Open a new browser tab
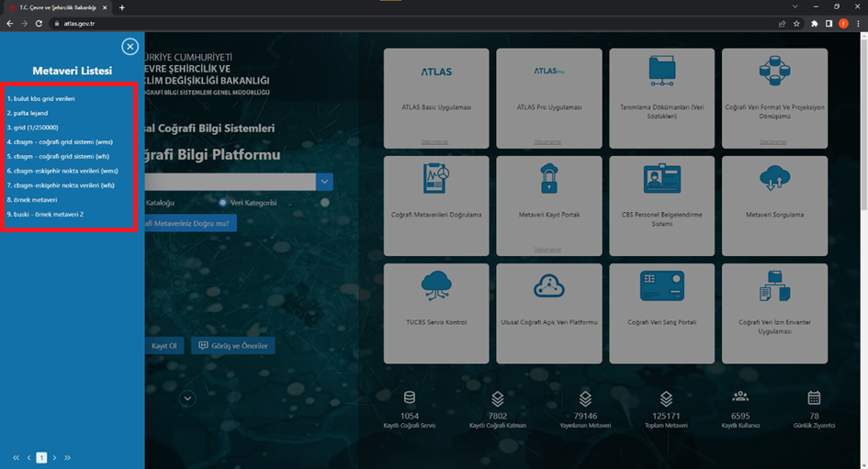 [122, 7]
